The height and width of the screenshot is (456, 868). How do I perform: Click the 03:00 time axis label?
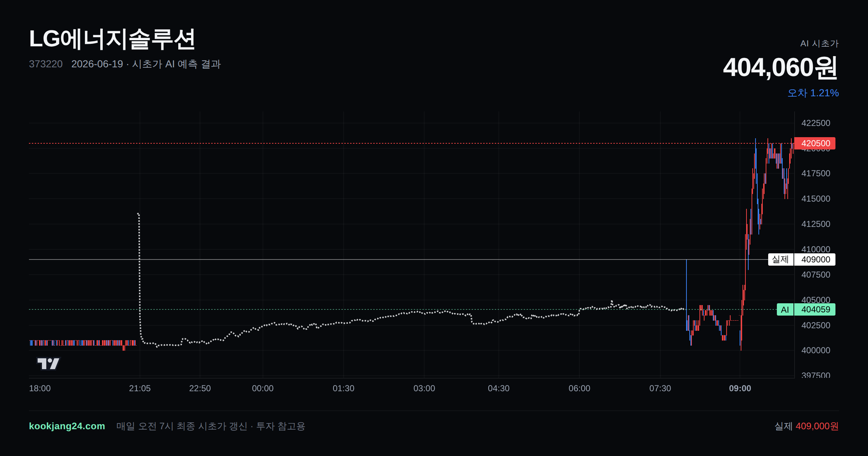coord(424,388)
